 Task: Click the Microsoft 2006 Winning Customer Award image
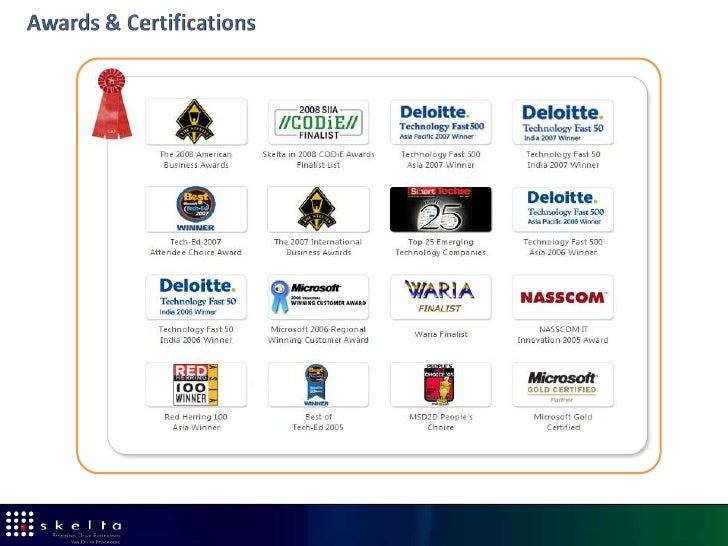318,297
